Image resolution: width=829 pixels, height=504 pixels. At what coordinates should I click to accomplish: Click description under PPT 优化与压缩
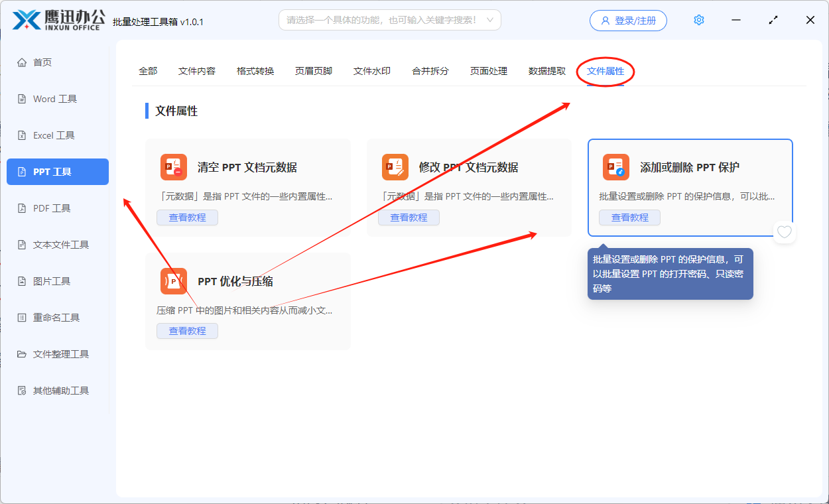point(245,310)
